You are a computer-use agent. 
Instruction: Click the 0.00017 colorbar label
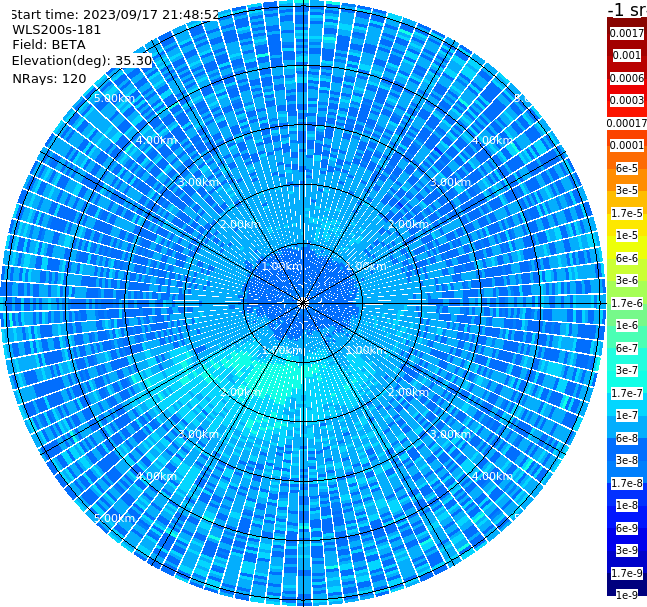[627, 123]
